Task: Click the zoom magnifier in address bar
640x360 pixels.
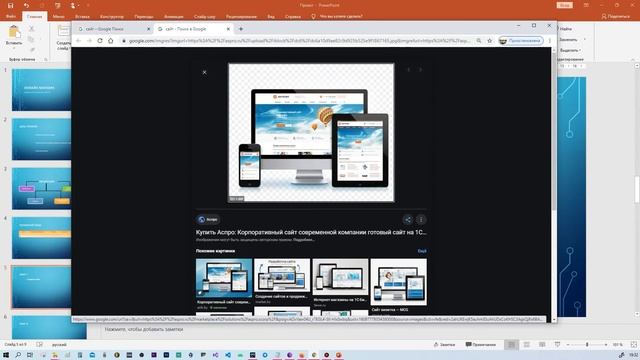Action: click(x=479, y=40)
